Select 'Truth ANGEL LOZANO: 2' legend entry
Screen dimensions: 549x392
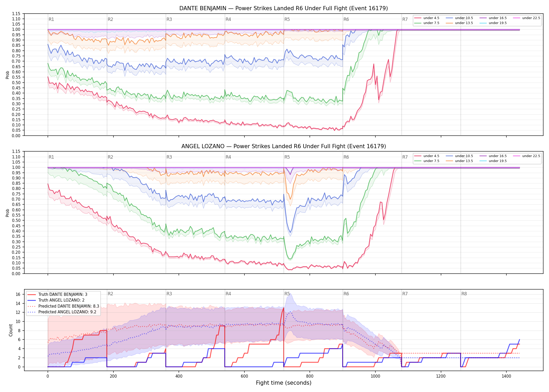point(56,300)
